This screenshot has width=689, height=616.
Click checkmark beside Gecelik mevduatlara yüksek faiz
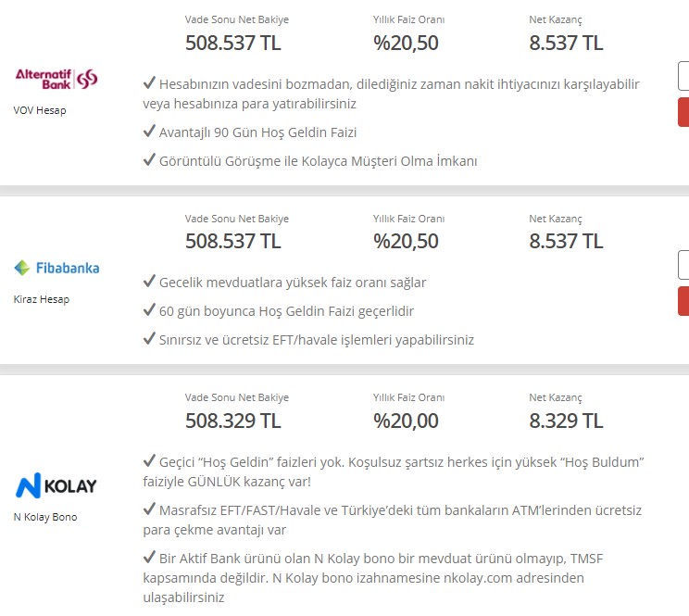tap(149, 281)
